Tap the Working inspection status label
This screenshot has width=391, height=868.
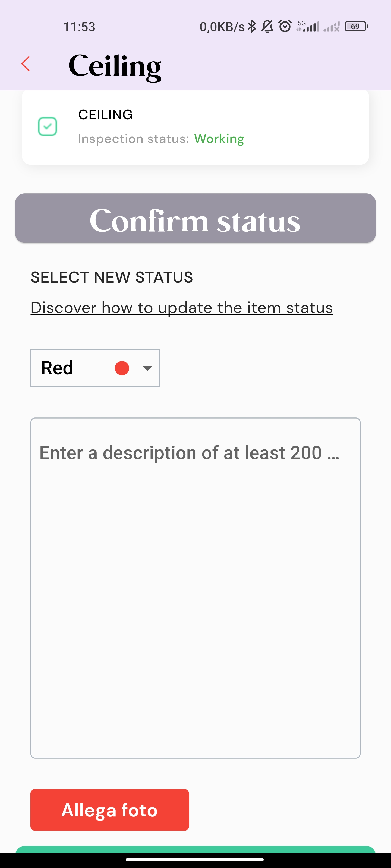tap(219, 139)
